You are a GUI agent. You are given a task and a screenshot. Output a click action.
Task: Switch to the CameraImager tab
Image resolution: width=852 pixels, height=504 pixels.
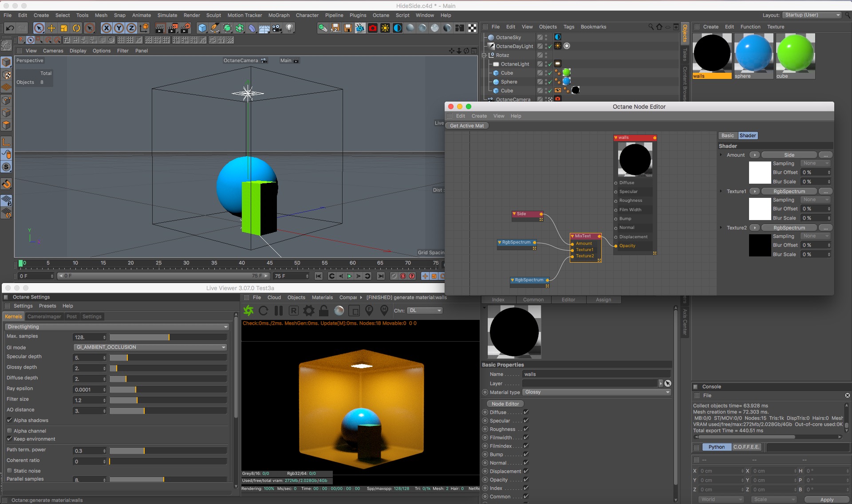click(x=44, y=316)
